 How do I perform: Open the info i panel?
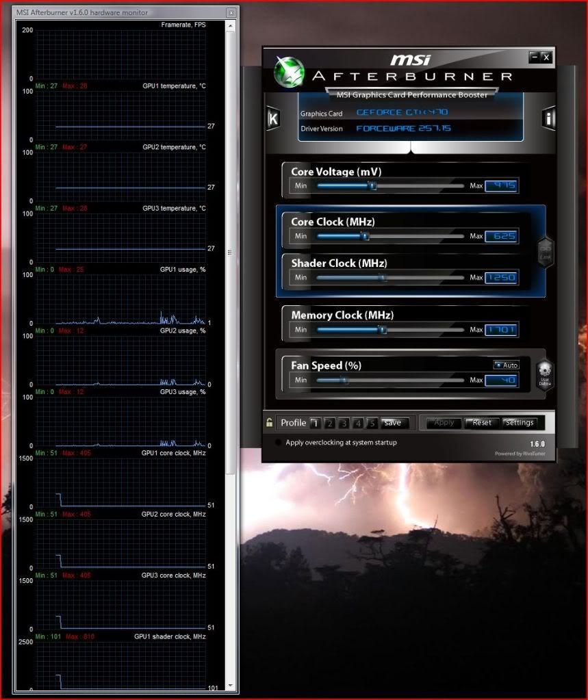(548, 118)
